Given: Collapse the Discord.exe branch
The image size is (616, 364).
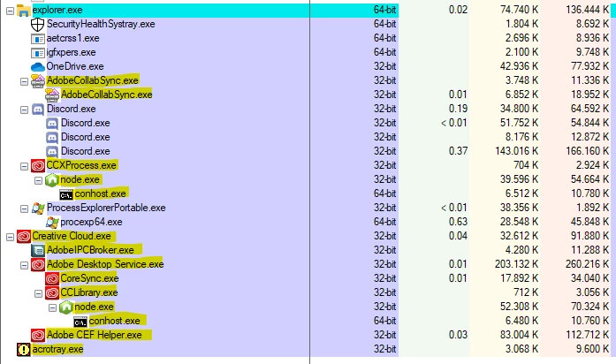Looking at the screenshot, I should [25, 110].
